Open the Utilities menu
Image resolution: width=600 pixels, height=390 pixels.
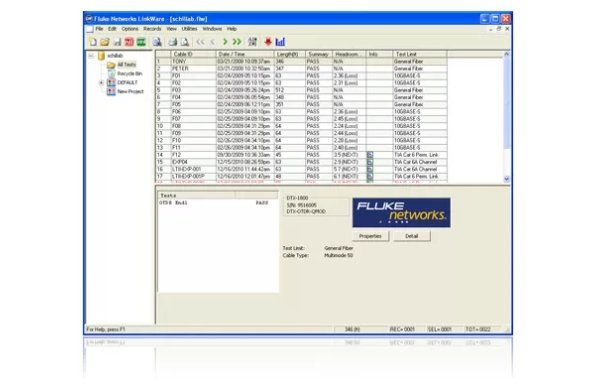[x=189, y=29]
